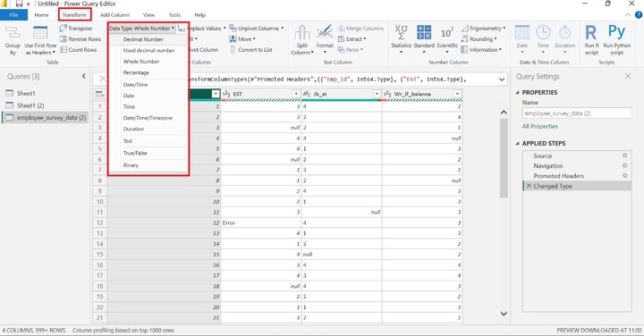Open the Move dropdown
Viewport: 644px width, 336px height.
(x=241, y=39)
